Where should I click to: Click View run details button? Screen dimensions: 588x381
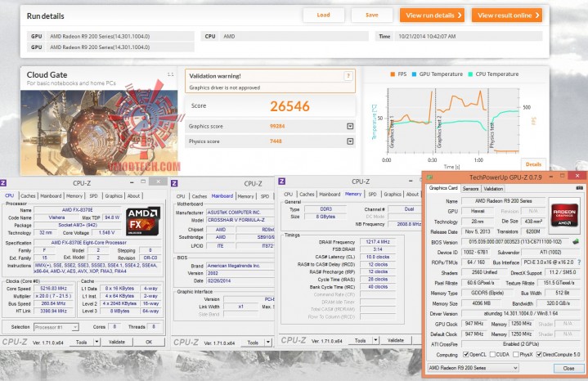point(432,16)
